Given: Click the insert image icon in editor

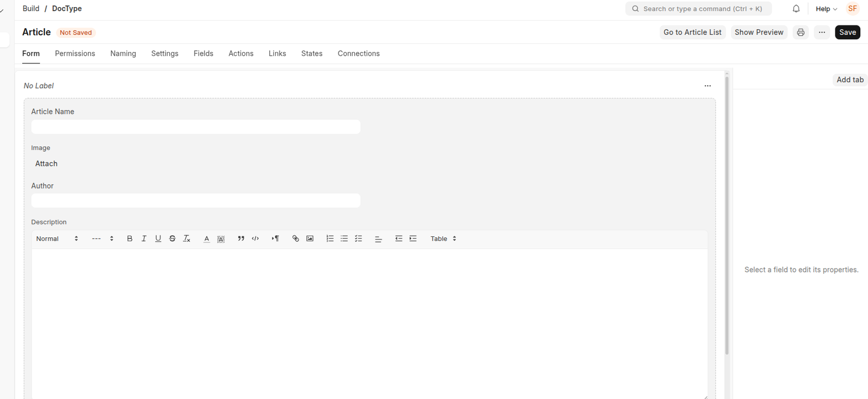Looking at the screenshot, I should [x=310, y=239].
